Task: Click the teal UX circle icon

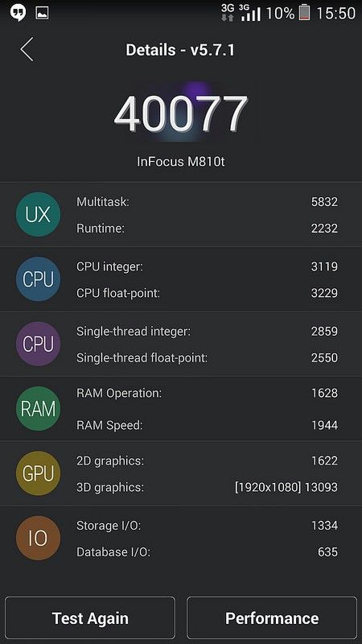Action: click(x=38, y=214)
